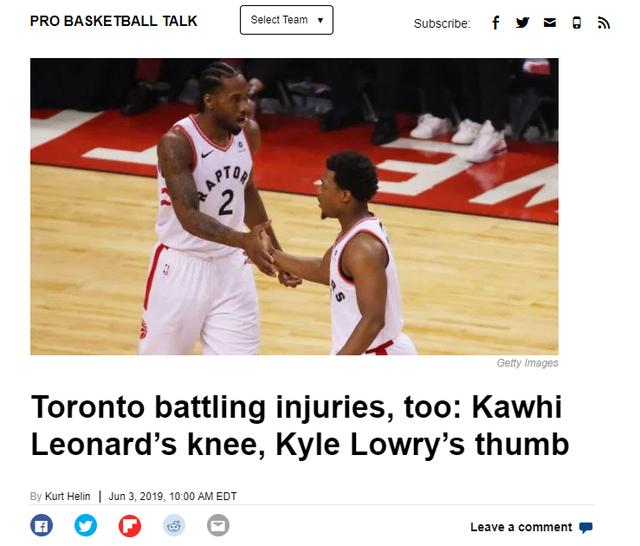Open the RSS feed icon
Image resolution: width=640 pixels, height=546 pixels.
(x=604, y=23)
